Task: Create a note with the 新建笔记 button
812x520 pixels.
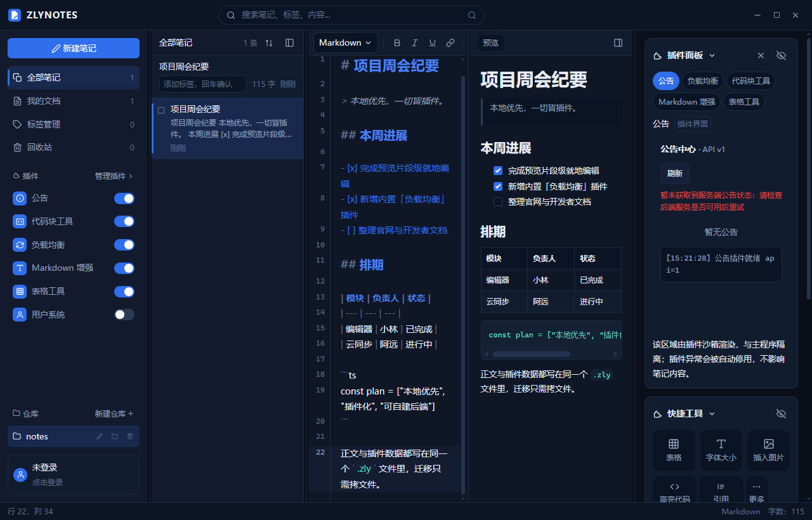Action: pyautogui.click(x=74, y=48)
